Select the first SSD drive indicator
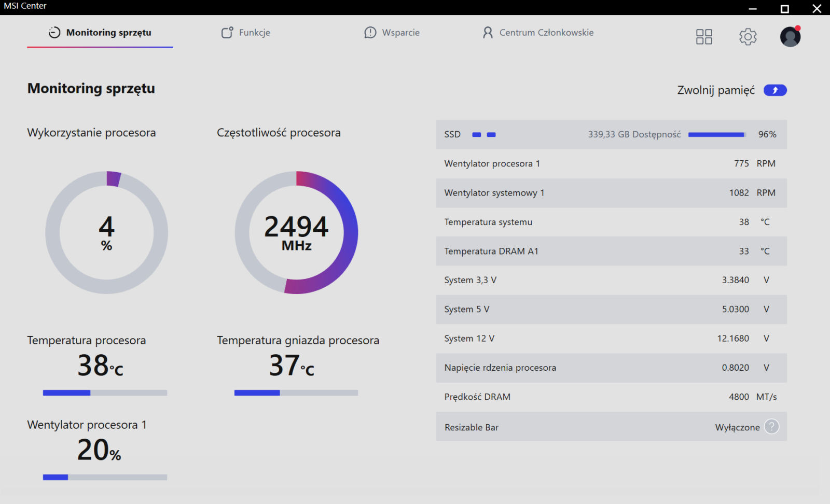Screen dimensions: 830x504 [476, 135]
